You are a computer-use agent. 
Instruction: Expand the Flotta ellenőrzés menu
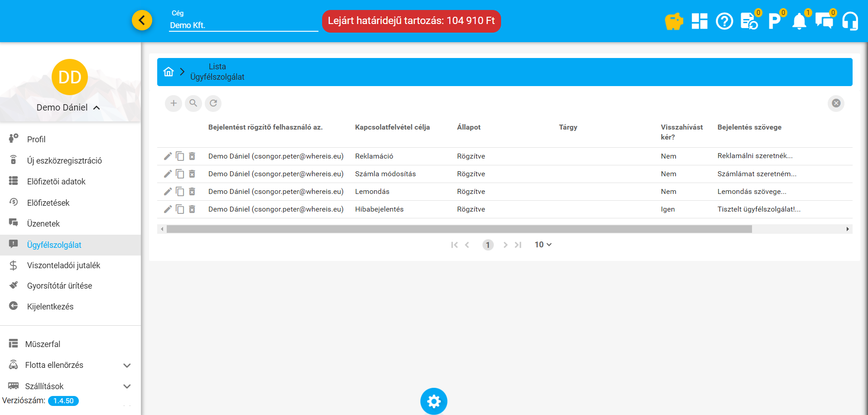click(127, 365)
